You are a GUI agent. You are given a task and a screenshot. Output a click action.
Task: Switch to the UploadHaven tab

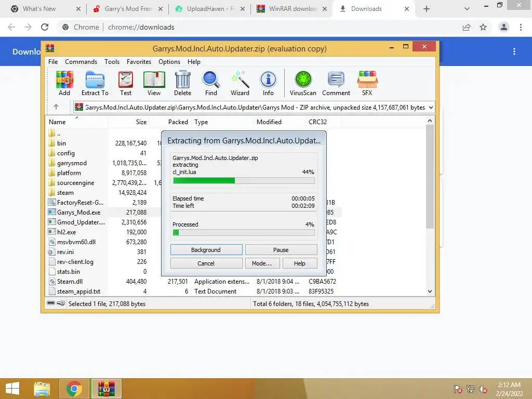(x=210, y=9)
